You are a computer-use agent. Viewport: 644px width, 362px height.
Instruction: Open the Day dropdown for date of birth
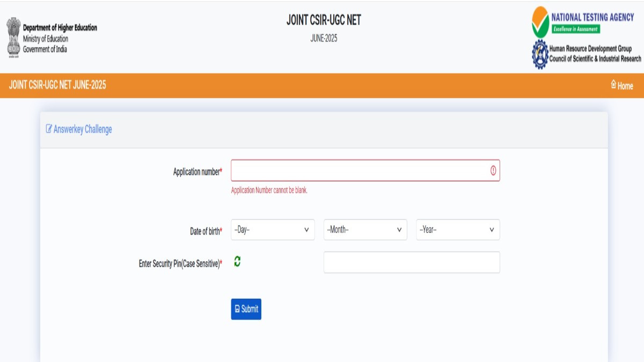point(273,230)
